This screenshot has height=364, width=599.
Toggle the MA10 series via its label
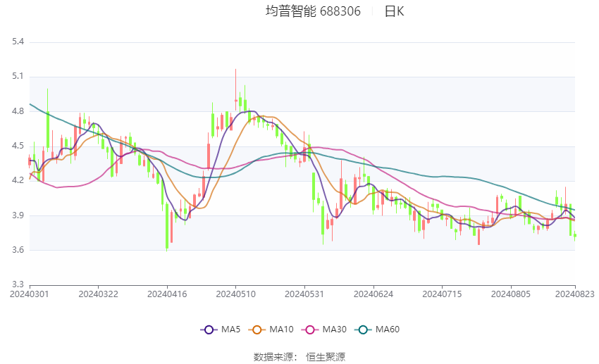pos(282,330)
